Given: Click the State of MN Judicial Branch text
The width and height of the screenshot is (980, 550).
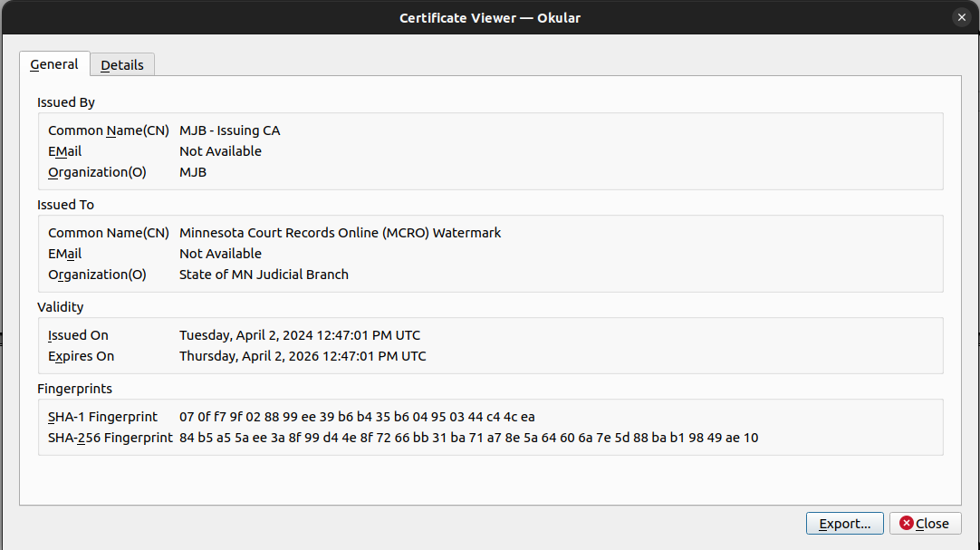Looking at the screenshot, I should [264, 275].
